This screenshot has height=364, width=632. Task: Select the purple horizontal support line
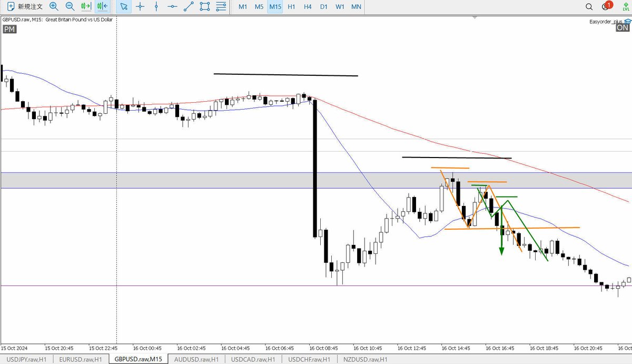316,286
